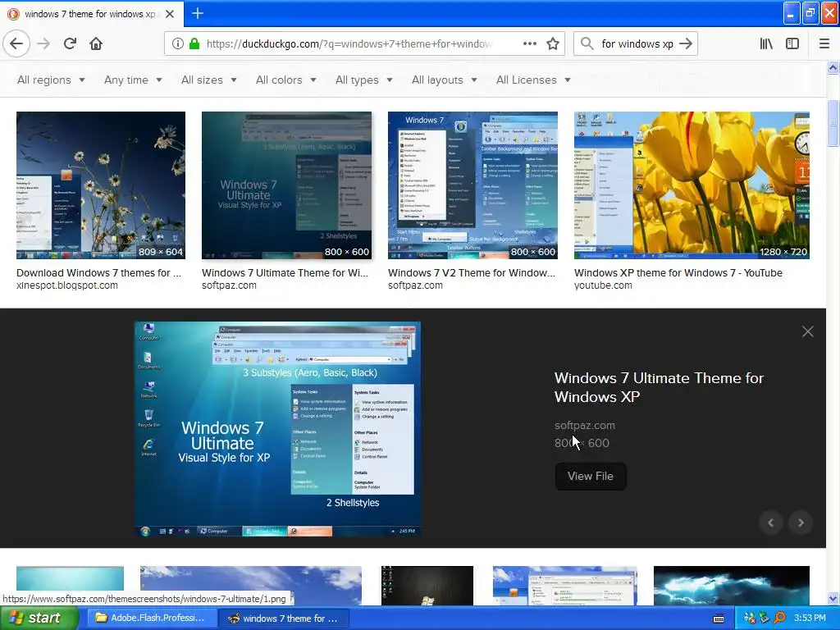Open the cloudy sky thumbnail in bottom row
Screen dimensions: 840x630
tap(251, 586)
